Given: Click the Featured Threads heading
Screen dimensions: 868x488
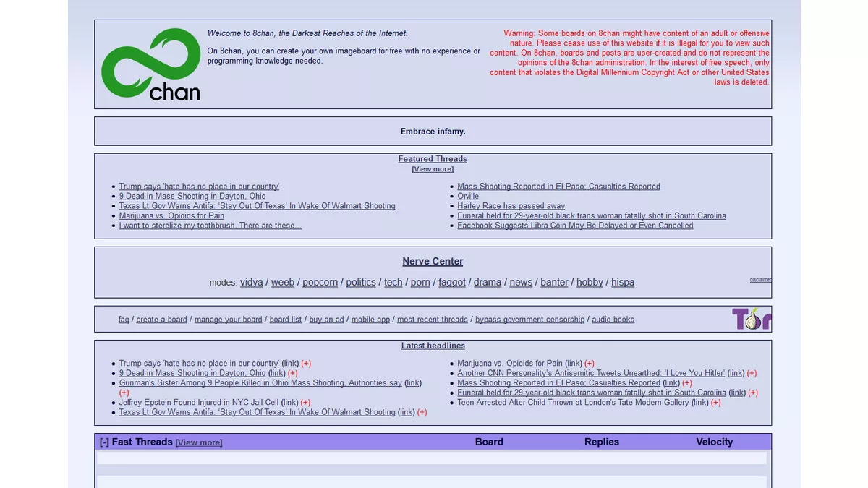Looking at the screenshot, I should pos(433,159).
